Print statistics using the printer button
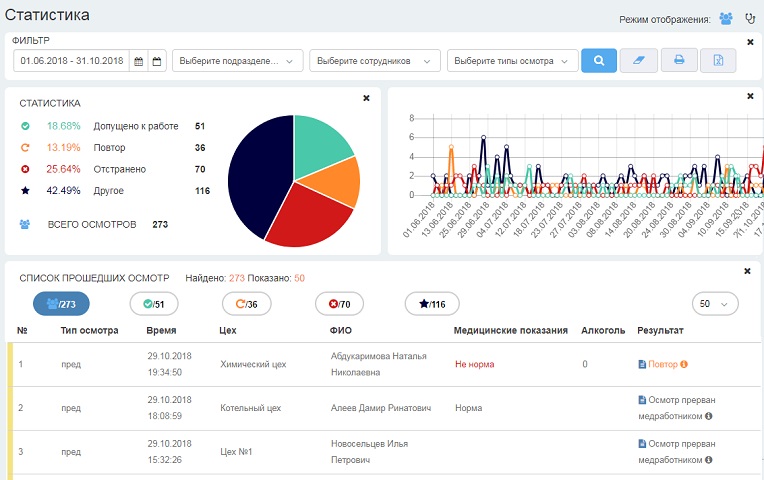764x480 pixels. [678, 61]
